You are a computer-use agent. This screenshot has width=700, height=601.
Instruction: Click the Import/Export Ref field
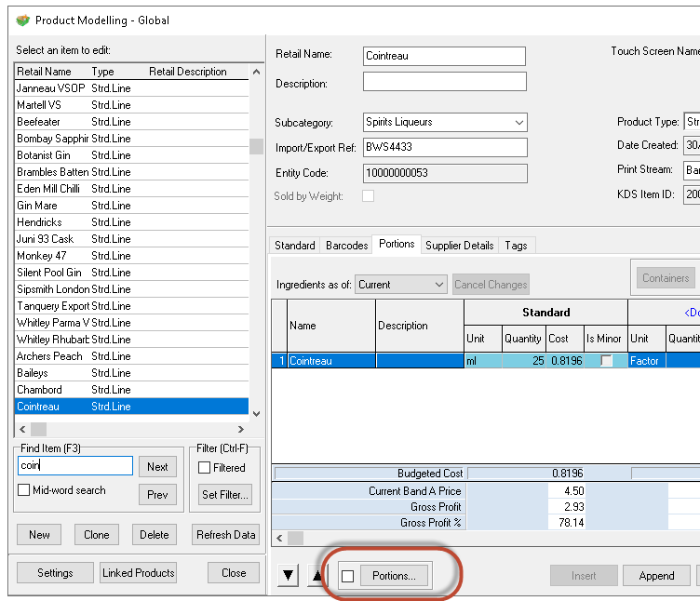[445, 147]
